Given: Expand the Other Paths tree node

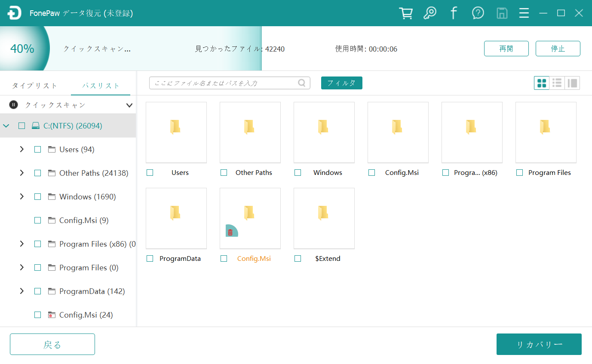Looking at the screenshot, I should tap(21, 173).
